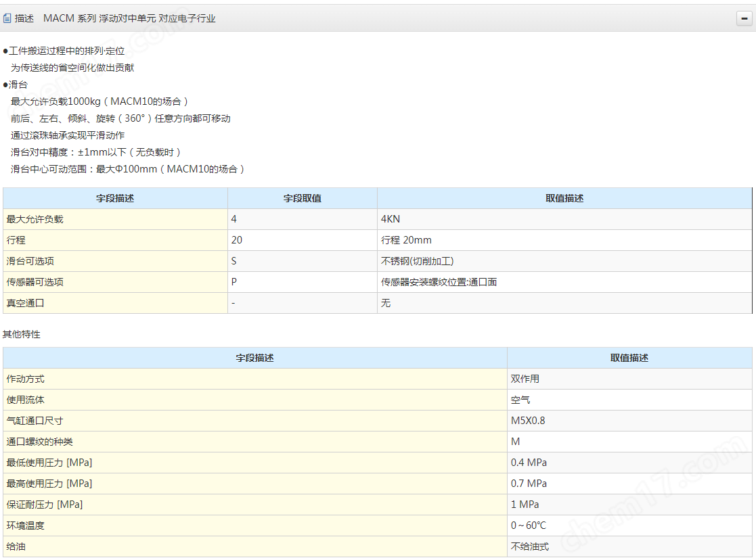Click the 保证耐压力 [MPa] row label
Viewport: 756px width, 560px height.
[45, 505]
